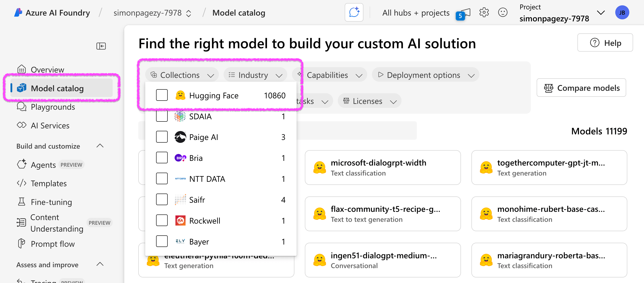This screenshot has height=283, width=644.
Task: Open the Prompt flow tool
Action: [53, 244]
